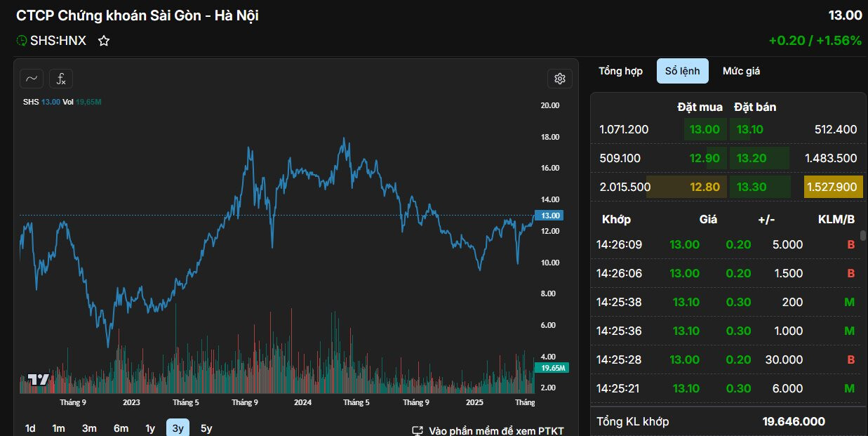The height and width of the screenshot is (436, 868).
Task: Click the order list scrollbar thumb
Action: click(863, 236)
